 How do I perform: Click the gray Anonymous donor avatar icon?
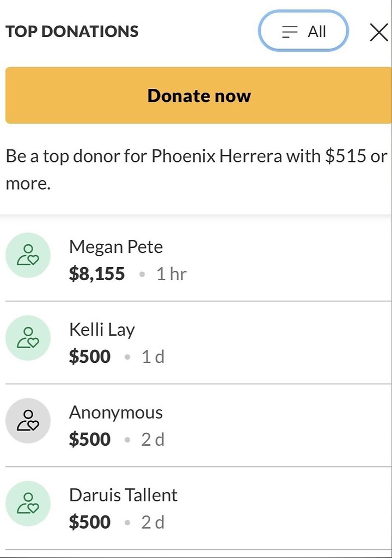click(28, 421)
